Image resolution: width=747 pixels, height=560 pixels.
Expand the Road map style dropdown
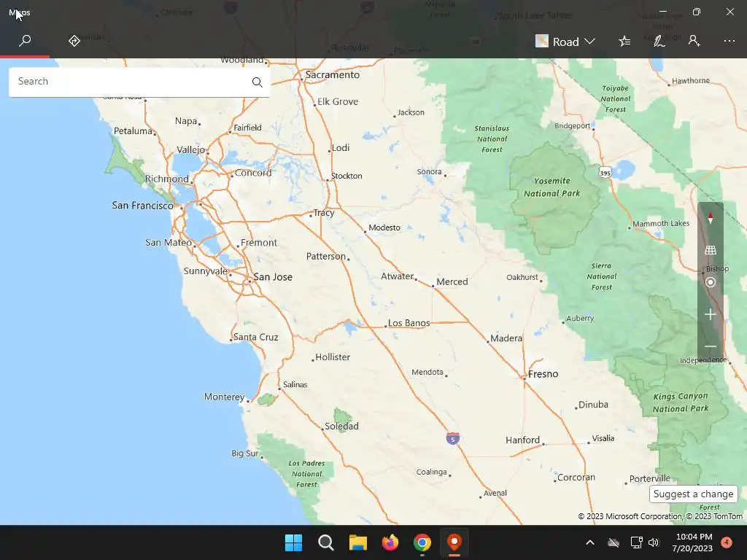(565, 42)
